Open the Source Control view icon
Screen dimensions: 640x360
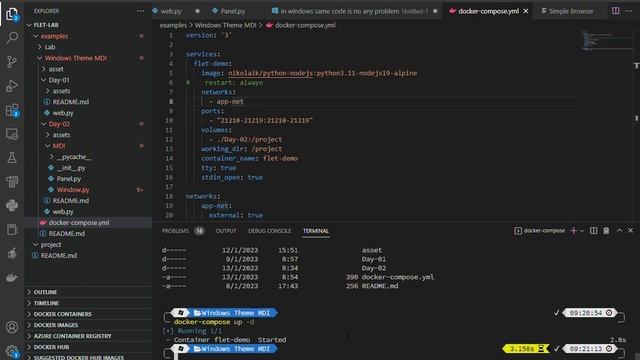(x=12, y=62)
